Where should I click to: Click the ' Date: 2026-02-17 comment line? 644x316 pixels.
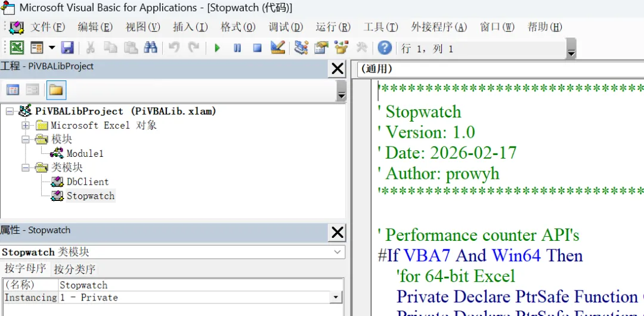point(447,153)
